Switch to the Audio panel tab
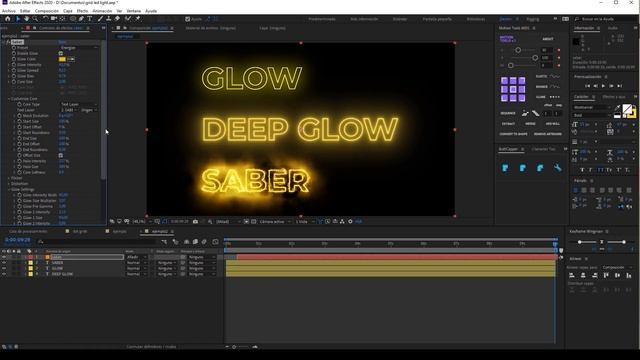This screenshot has height=360, width=640. coord(612,28)
